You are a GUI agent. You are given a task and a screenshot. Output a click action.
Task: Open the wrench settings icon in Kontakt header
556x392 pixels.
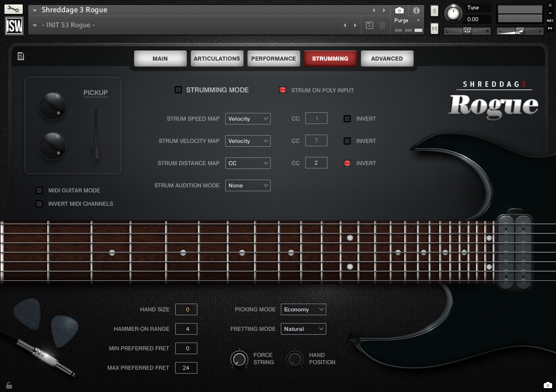point(13,9)
